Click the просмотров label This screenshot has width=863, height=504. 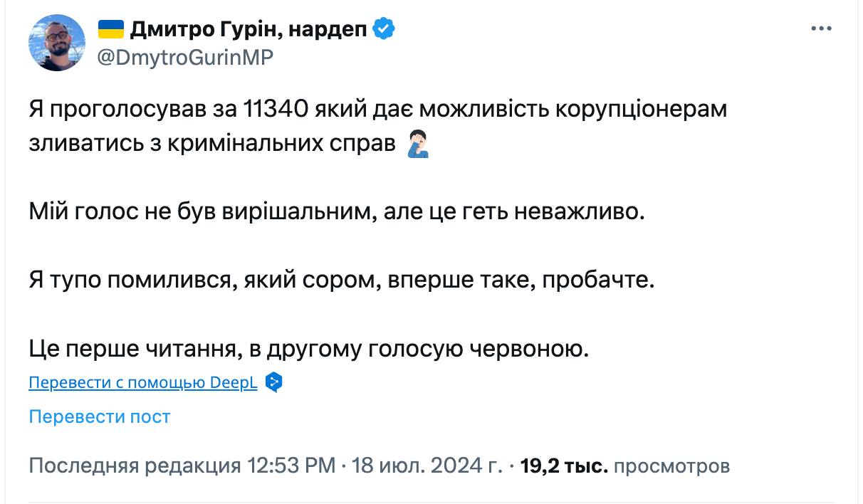[671, 466]
